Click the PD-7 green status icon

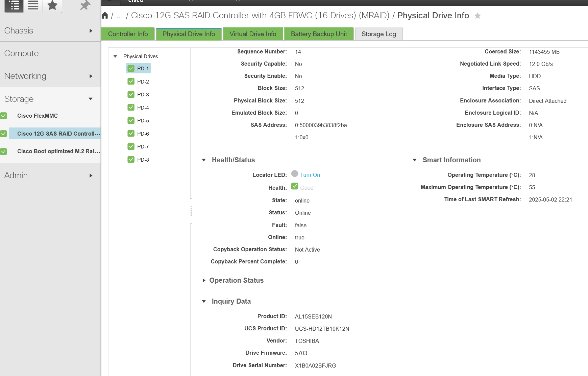pyautogui.click(x=131, y=146)
